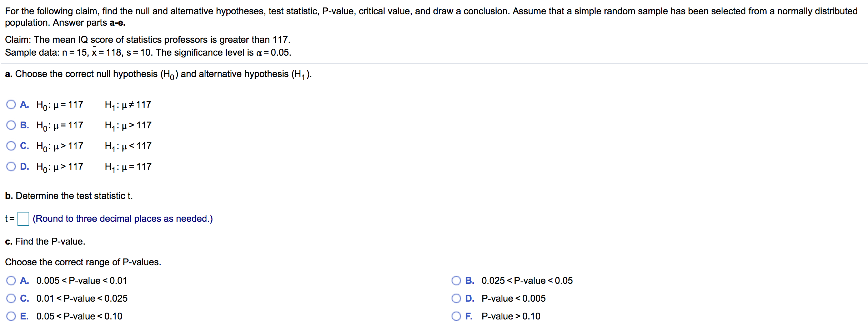The width and height of the screenshot is (868, 333).
Task: Click the claim statement about mean IQ
Action: point(148,40)
